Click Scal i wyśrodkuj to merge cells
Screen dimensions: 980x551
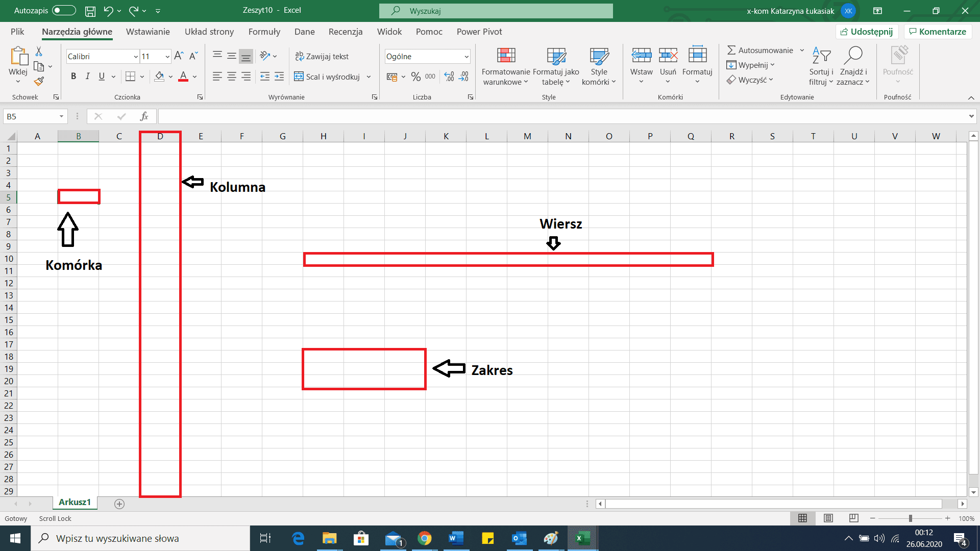coord(329,77)
